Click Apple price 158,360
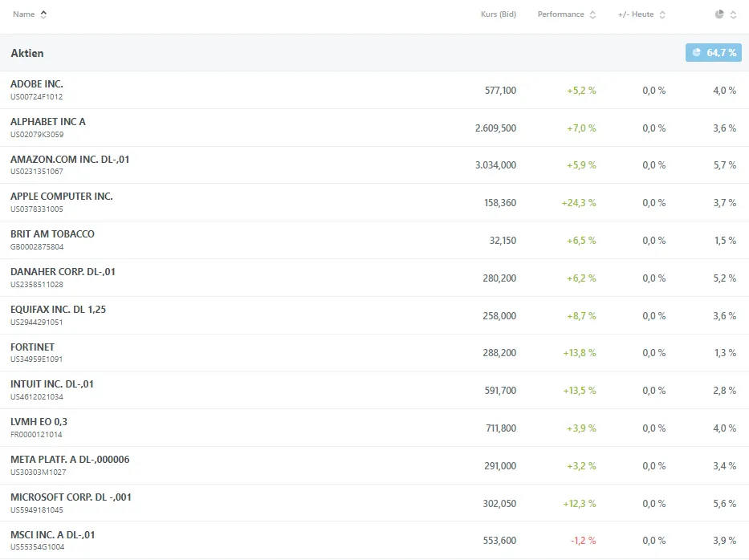This screenshot has width=749, height=560. (500, 203)
